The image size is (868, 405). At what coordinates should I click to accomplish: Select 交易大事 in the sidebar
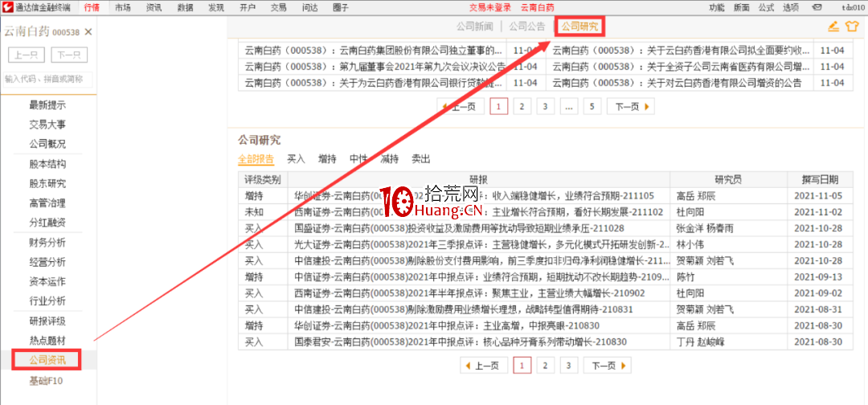click(x=47, y=125)
